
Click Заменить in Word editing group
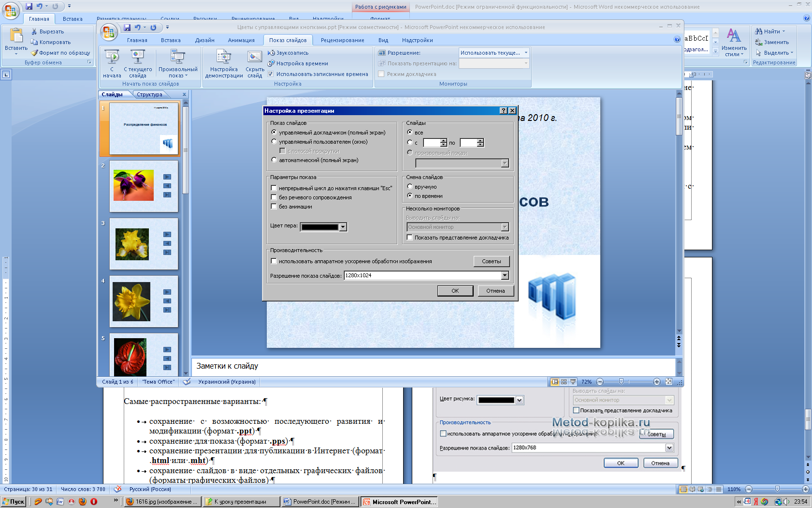772,42
